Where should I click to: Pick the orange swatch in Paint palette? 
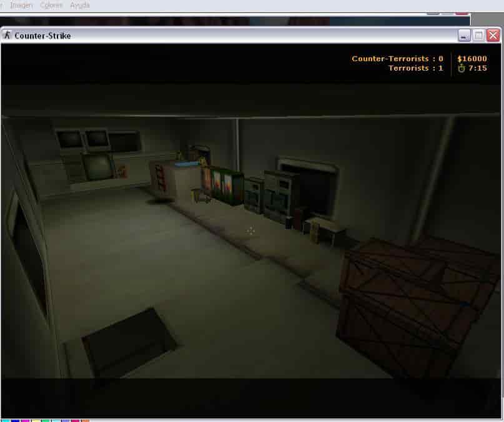coord(86,421)
